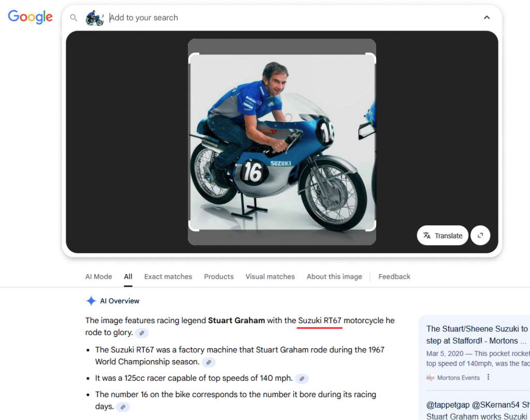Open the Exact matches tab

pos(168,277)
